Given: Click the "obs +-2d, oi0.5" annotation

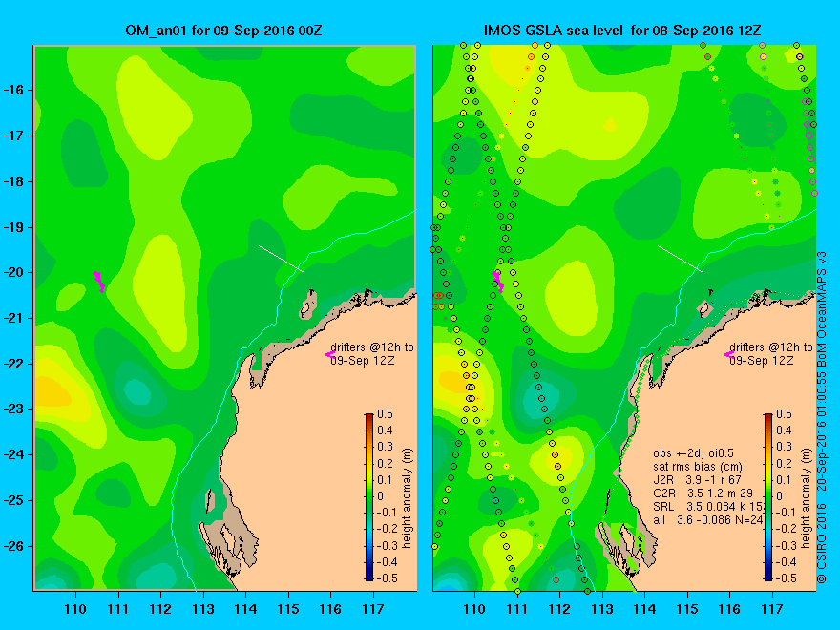Looking at the screenshot, I should coord(693,453).
